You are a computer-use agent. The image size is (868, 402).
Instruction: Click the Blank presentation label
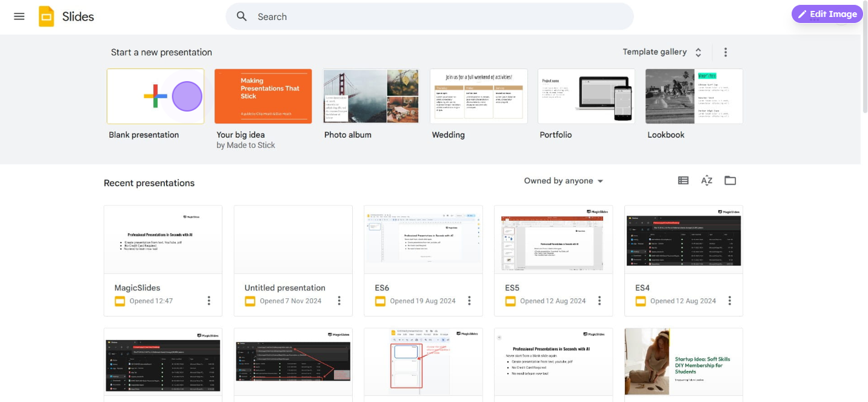pyautogui.click(x=144, y=135)
